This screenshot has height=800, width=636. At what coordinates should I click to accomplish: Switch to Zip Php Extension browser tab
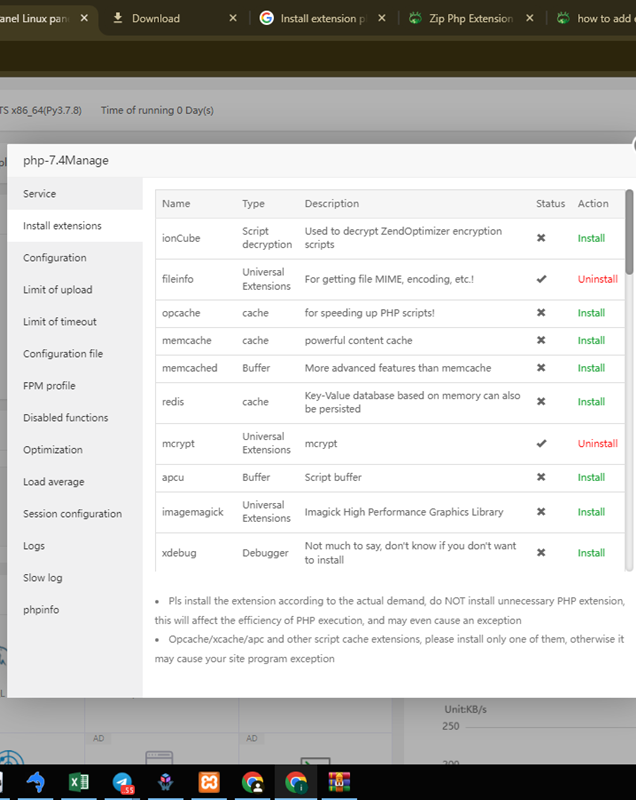(471, 18)
